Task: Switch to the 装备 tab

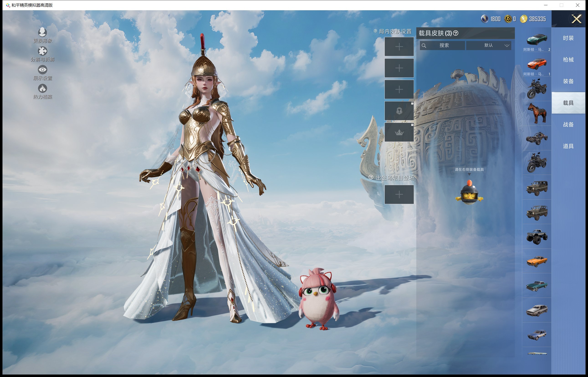Action: pos(568,81)
